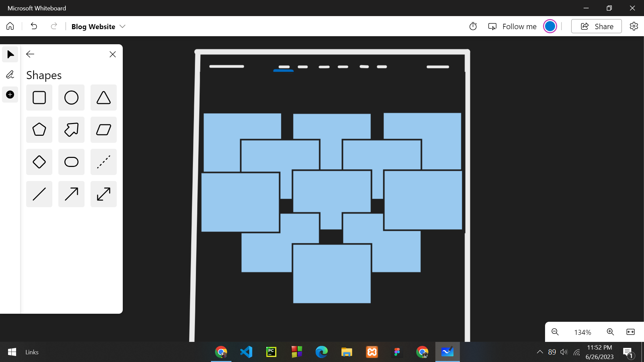Image resolution: width=644 pixels, height=362 pixels.
Task: Click the Undo button in toolbar
Action: click(34, 26)
